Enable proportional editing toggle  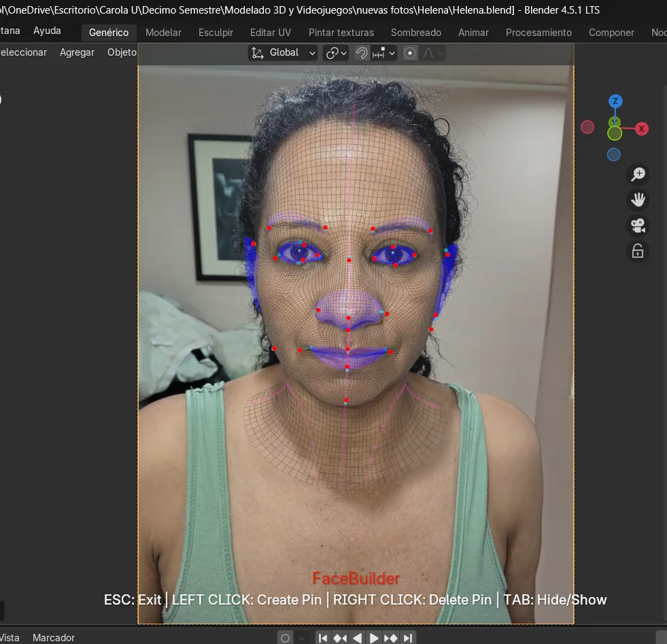(410, 53)
